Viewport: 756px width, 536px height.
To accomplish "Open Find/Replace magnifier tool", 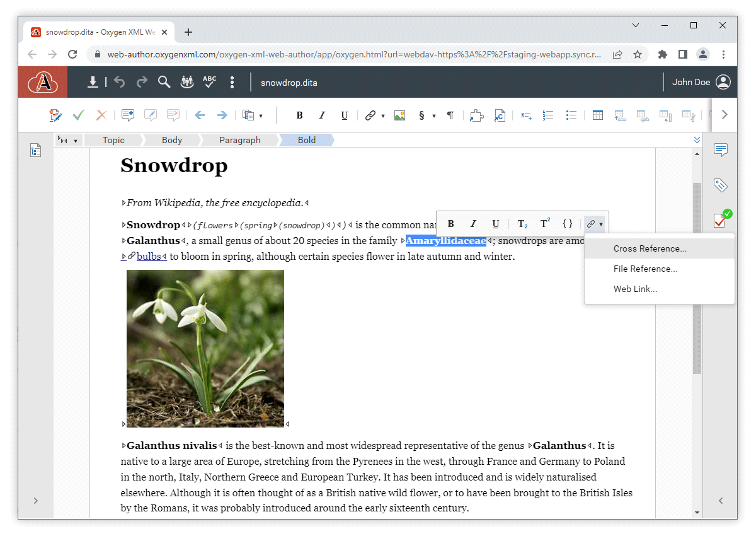I will [164, 82].
